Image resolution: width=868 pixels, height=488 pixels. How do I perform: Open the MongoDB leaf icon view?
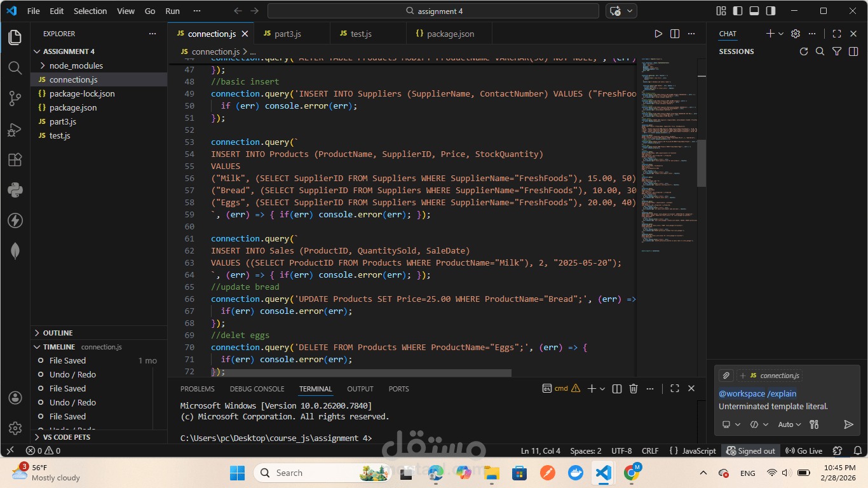(x=15, y=251)
